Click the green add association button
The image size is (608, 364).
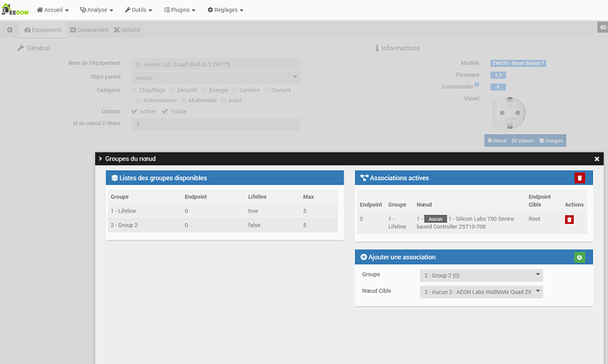579,256
